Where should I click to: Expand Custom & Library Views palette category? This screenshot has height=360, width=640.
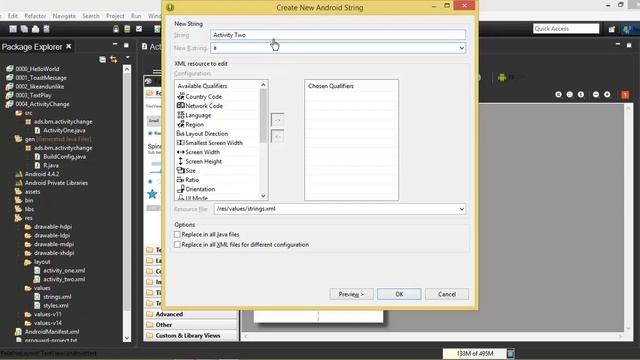[191, 336]
